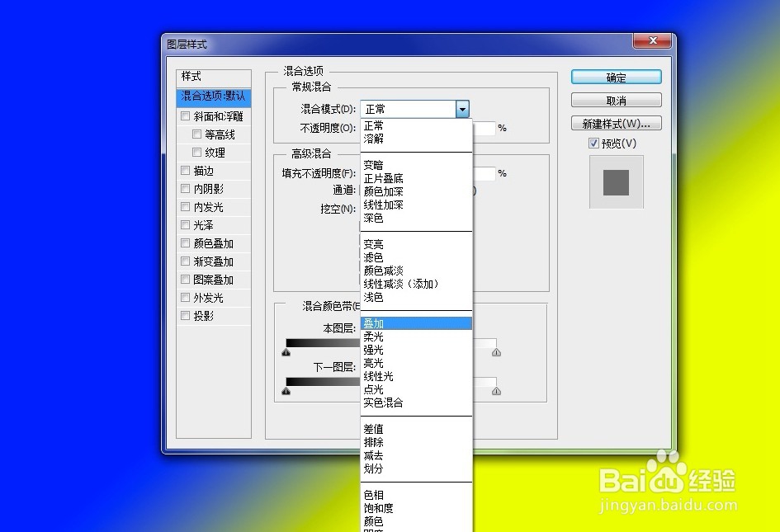Enable the 等高线 checkbox
The height and width of the screenshot is (532, 780).
(196, 134)
